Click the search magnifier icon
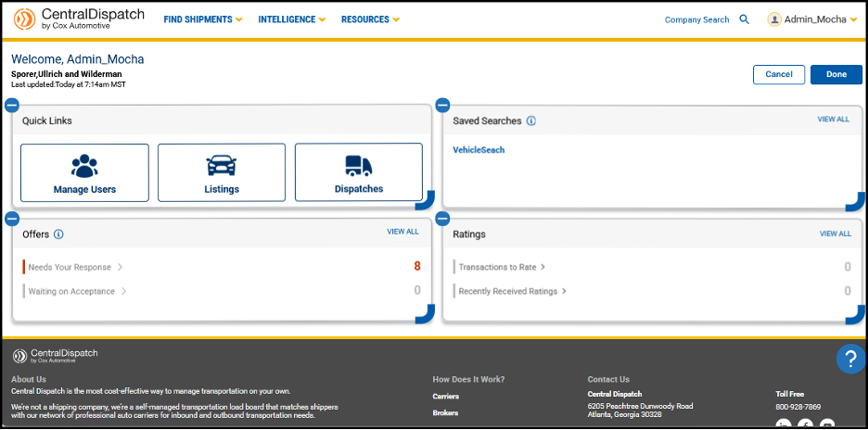Viewport: 868px width, 430px height. pos(744,19)
